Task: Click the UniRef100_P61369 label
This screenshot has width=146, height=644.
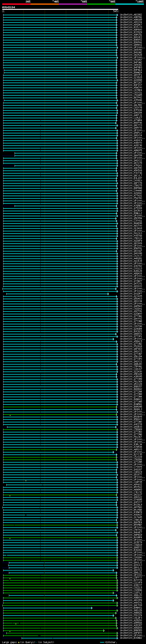Action: (x=131, y=382)
